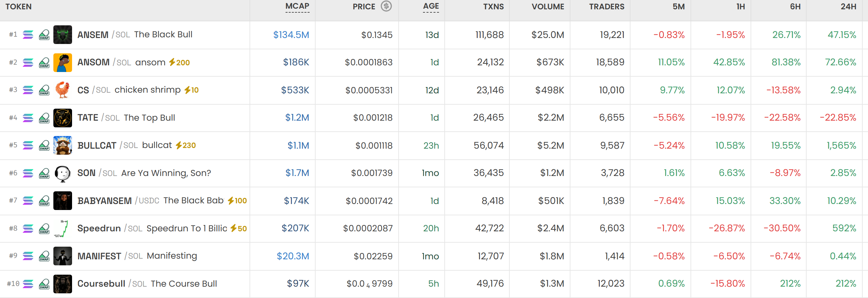Click the lightning boost 200 badge on ANSOM
This screenshot has height=298, width=868.
pos(179,62)
